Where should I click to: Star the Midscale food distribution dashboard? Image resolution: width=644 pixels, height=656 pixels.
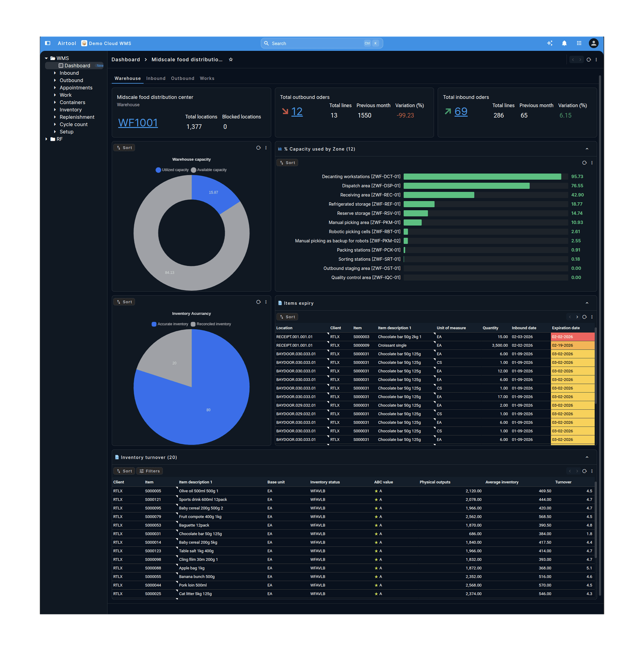(x=231, y=60)
